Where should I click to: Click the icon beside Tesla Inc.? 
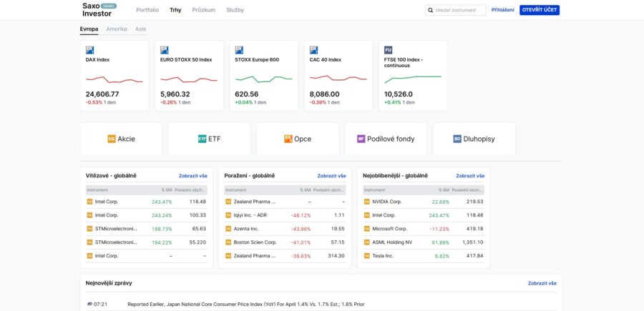pos(367,256)
